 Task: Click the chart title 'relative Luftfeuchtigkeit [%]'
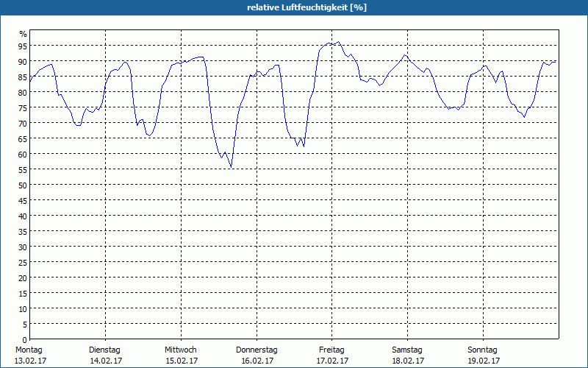306,7
